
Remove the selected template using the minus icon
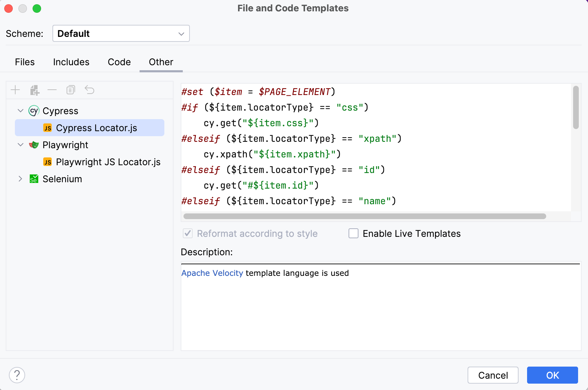[x=52, y=90]
